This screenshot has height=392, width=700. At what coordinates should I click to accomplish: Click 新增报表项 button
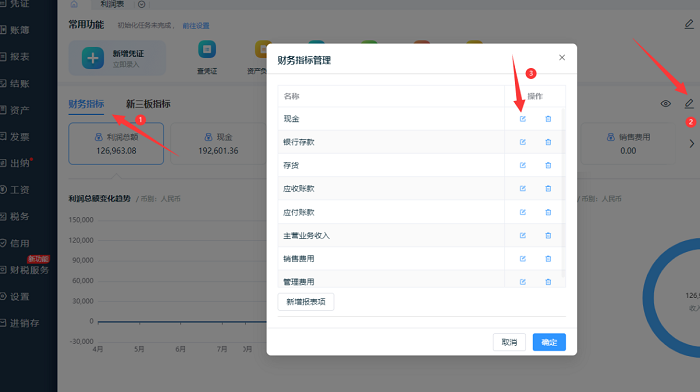(306, 302)
